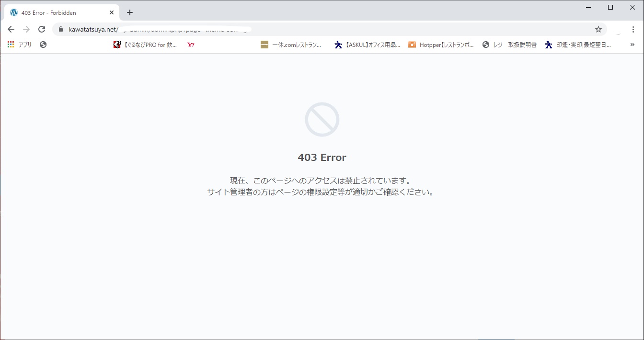Open the 印鑑・実印 bookmark

[578, 45]
